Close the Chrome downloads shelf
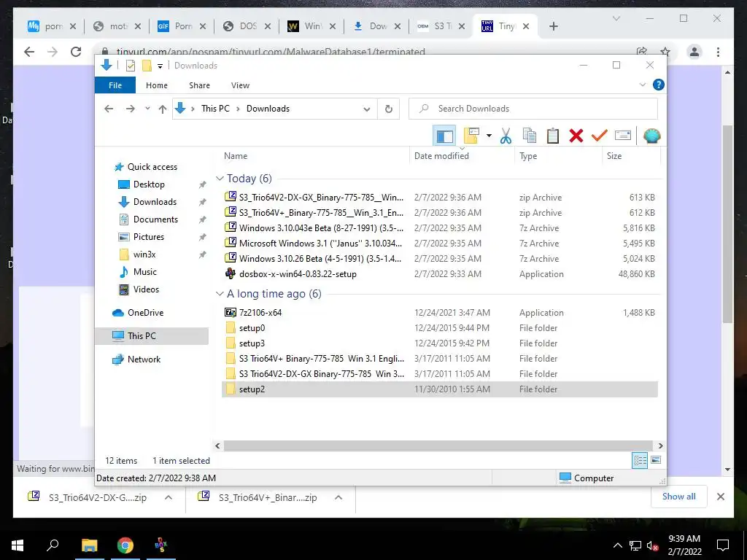 [721, 497]
